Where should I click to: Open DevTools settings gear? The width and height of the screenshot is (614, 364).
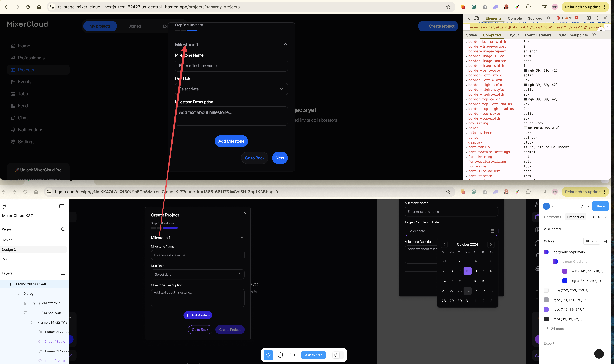tap(589, 18)
